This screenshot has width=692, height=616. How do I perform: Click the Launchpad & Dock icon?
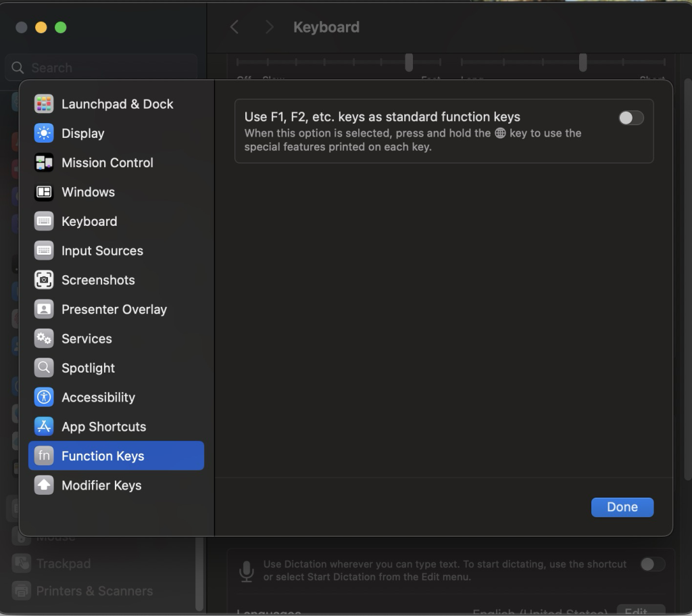pyautogui.click(x=44, y=104)
